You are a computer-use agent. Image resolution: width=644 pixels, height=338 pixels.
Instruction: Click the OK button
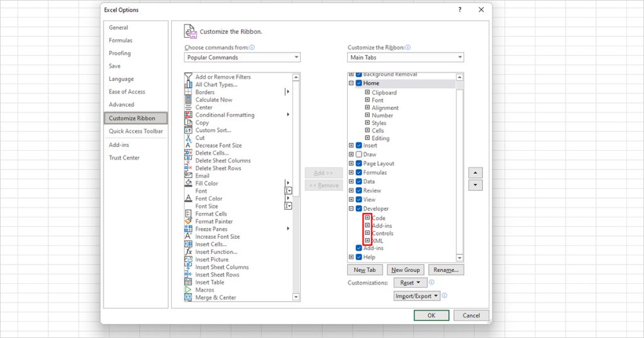(431, 315)
